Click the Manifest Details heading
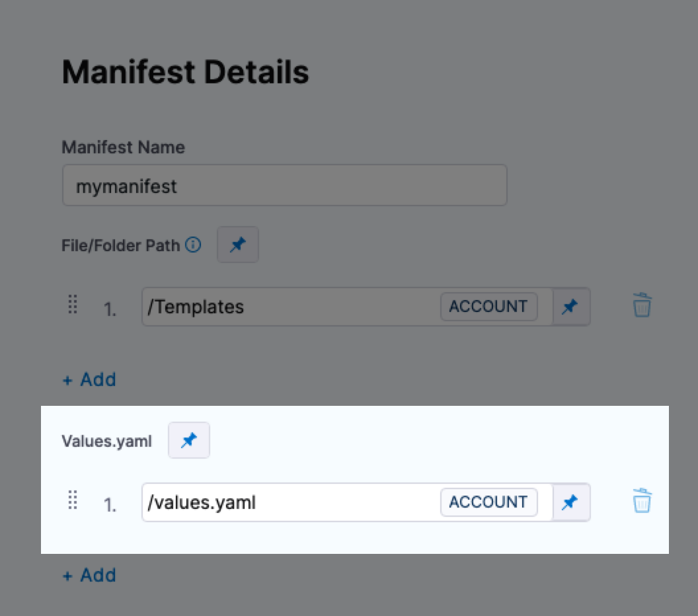 (x=185, y=72)
